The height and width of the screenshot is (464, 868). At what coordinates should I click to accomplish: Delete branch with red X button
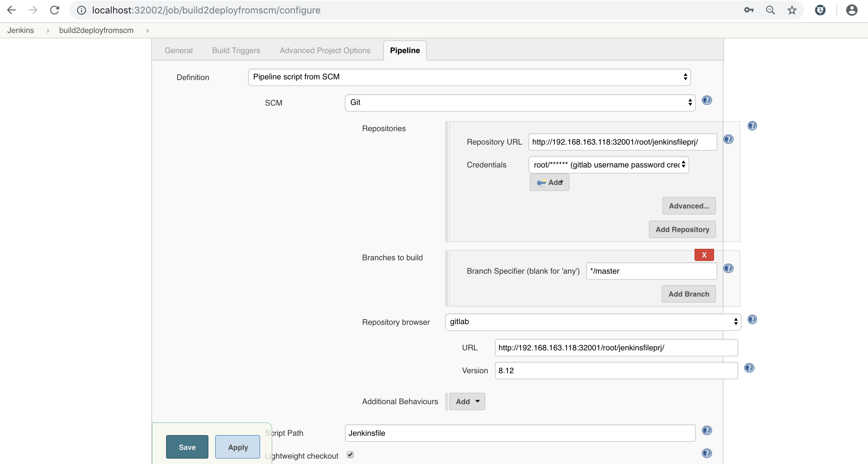(x=704, y=255)
